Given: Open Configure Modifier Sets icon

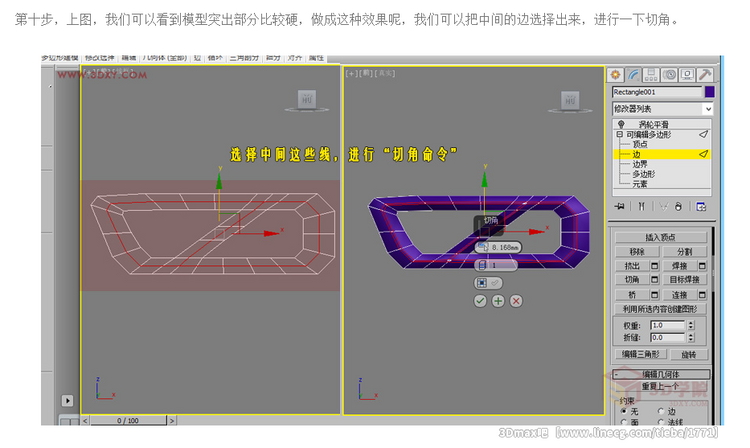Looking at the screenshot, I should point(701,207).
